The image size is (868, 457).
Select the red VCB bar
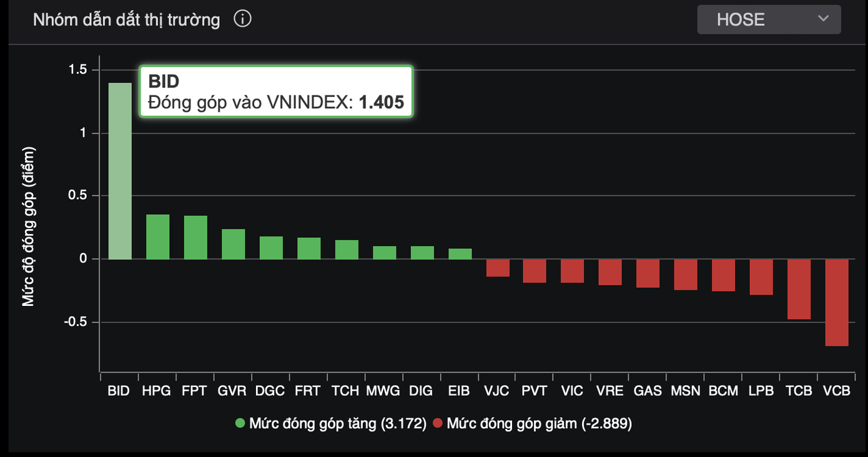837,302
